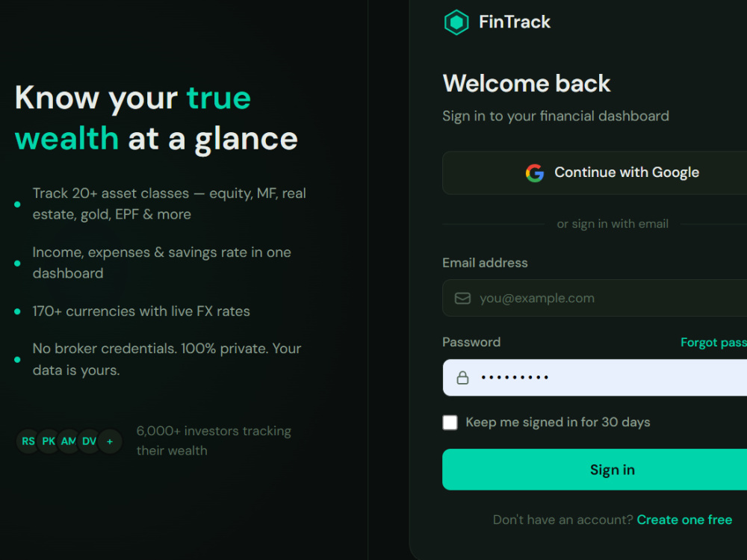747x560 pixels.
Task: Enable Keep me signed in for 30 days
Action: [x=450, y=423]
